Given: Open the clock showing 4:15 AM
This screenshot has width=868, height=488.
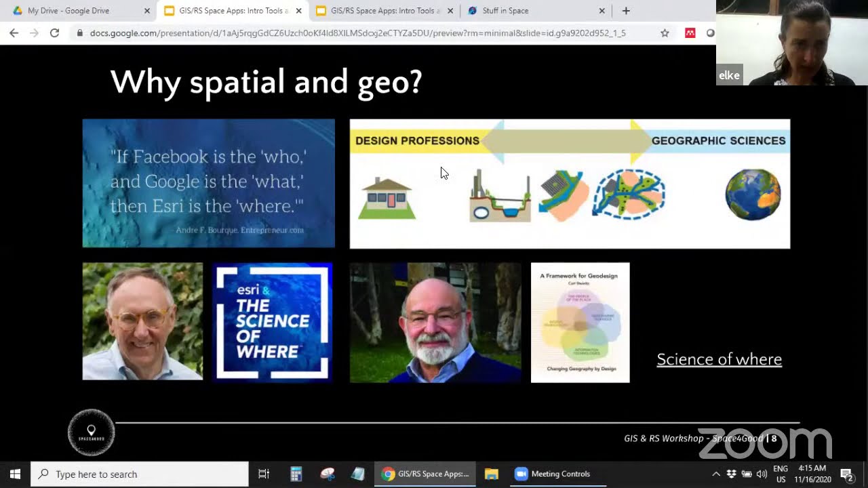Looking at the screenshot, I should [812, 474].
